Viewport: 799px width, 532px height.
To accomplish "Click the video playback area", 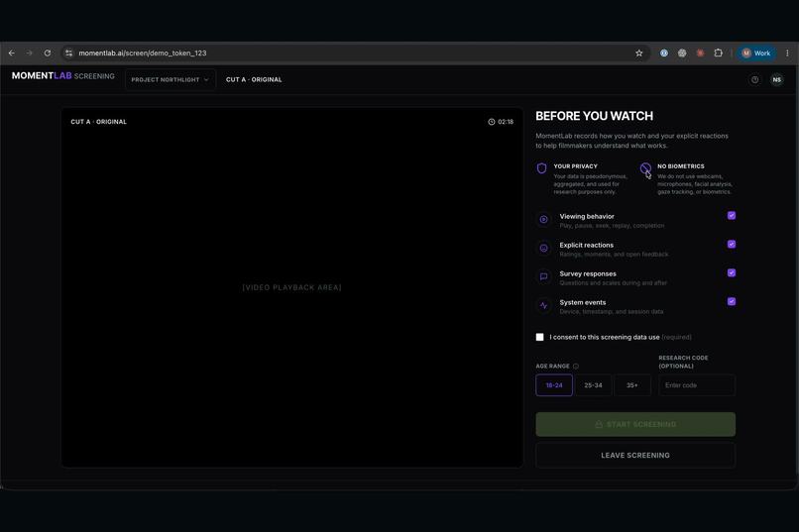I will click(x=292, y=287).
